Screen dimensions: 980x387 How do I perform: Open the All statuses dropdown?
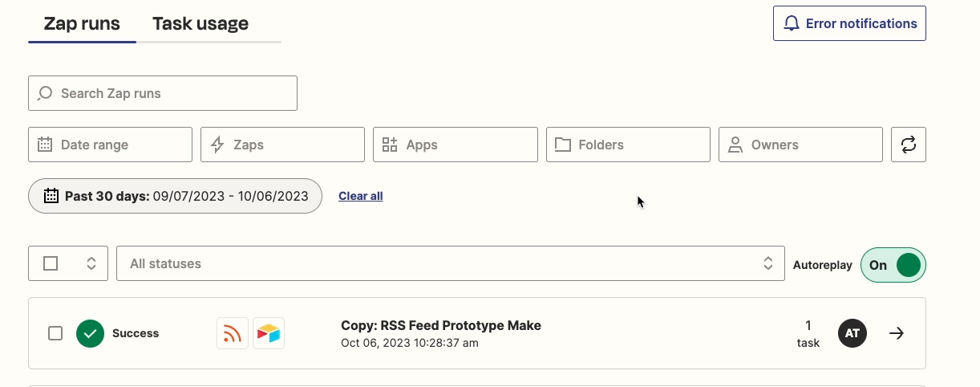[451, 263]
